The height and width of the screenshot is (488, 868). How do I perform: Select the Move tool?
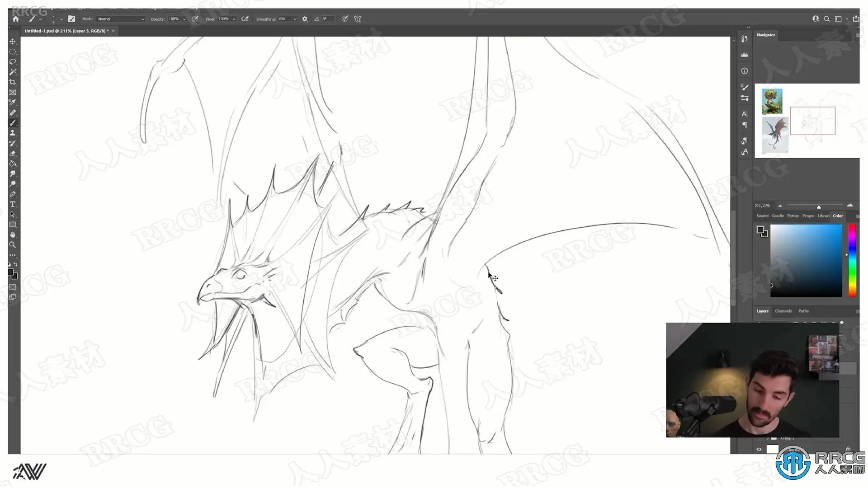click(13, 42)
